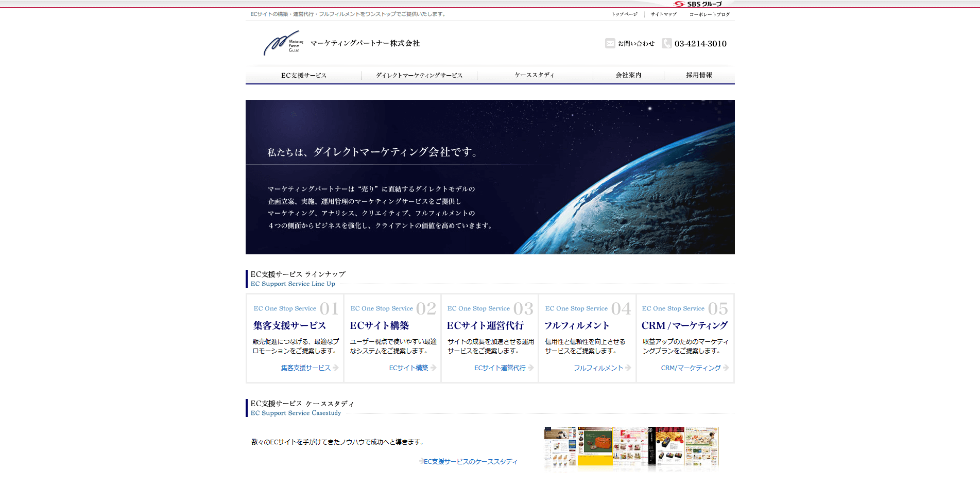Viewport: 980px width, 486px height.
Task: Click the orange bag case study thumbnail
Action: (x=595, y=447)
